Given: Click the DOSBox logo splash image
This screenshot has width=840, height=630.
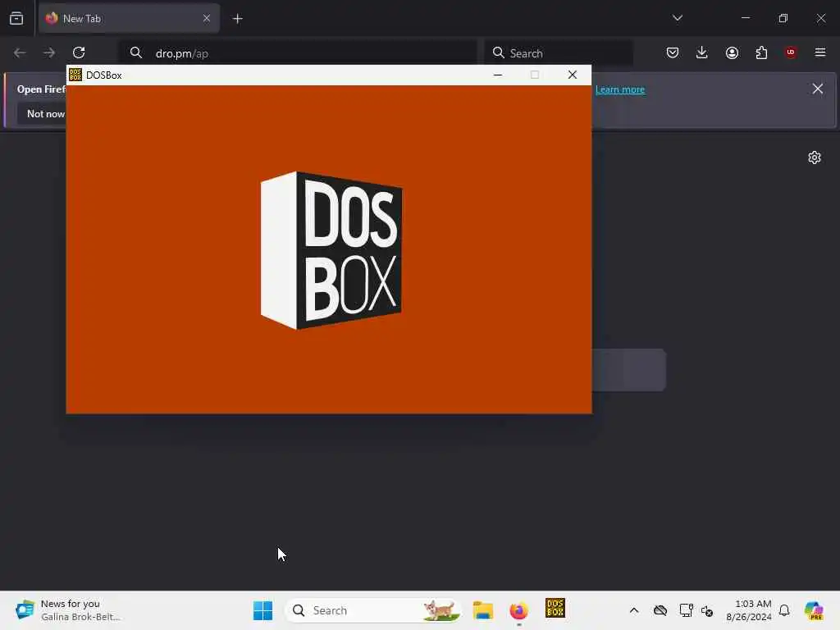Looking at the screenshot, I should pos(331,250).
